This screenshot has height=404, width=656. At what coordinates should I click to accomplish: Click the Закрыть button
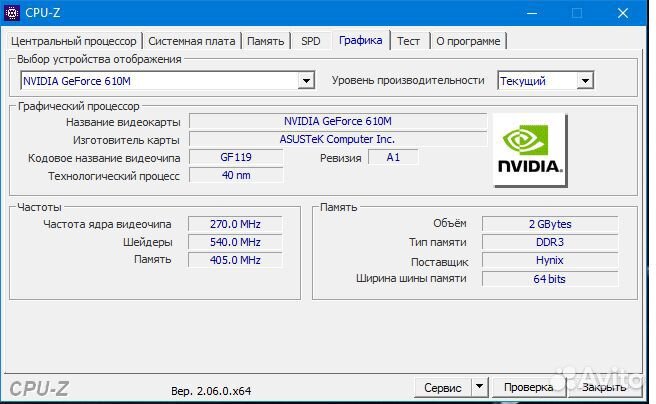pos(604,387)
